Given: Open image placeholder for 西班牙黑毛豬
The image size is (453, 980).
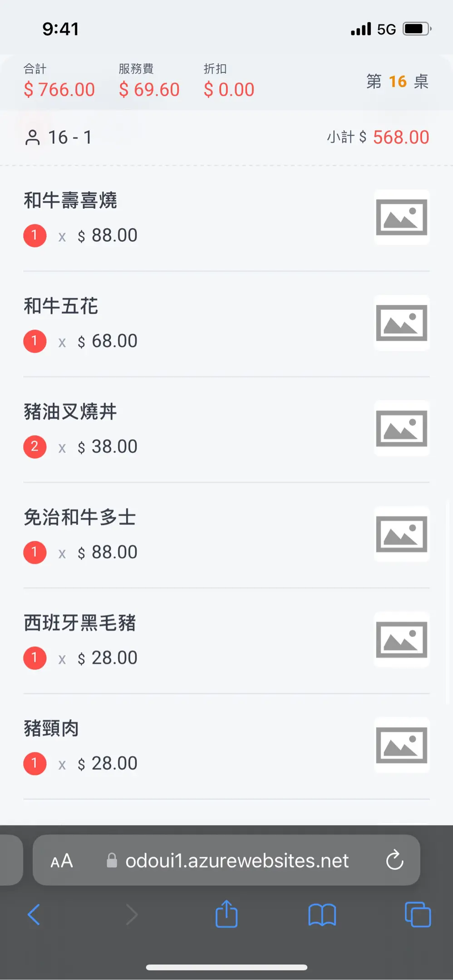Looking at the screenshot, I should [402, 640].
